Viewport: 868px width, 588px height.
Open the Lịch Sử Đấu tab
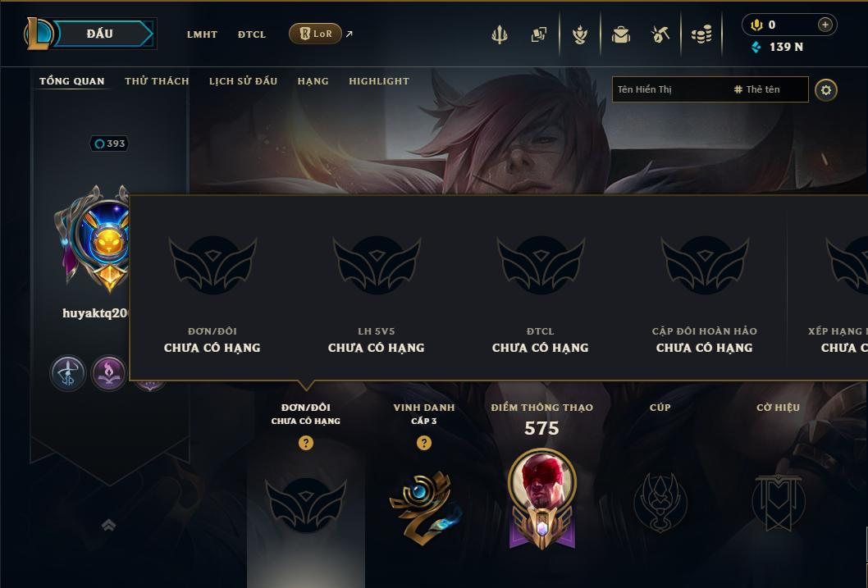coord(243,81)
